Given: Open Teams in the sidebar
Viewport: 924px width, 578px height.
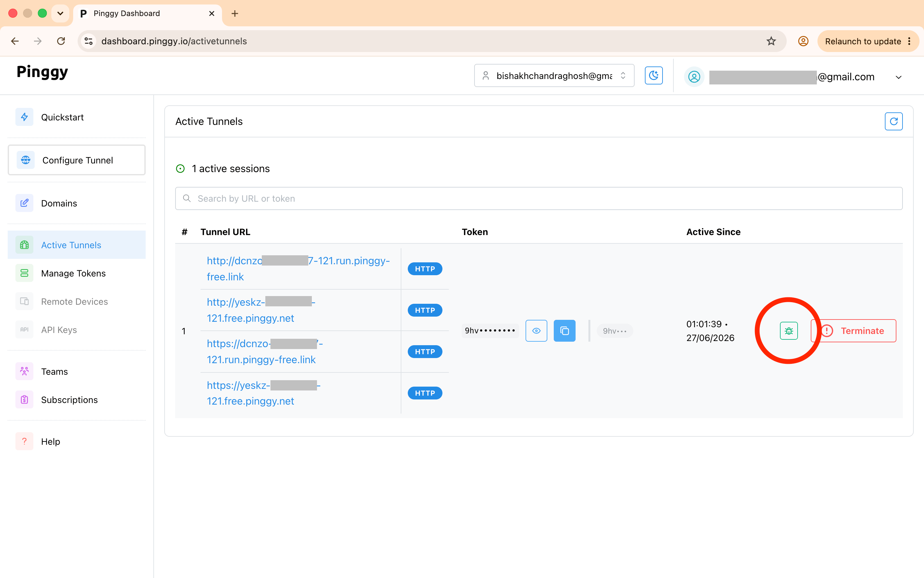Looking at the screenshot, I should point(76,372).
